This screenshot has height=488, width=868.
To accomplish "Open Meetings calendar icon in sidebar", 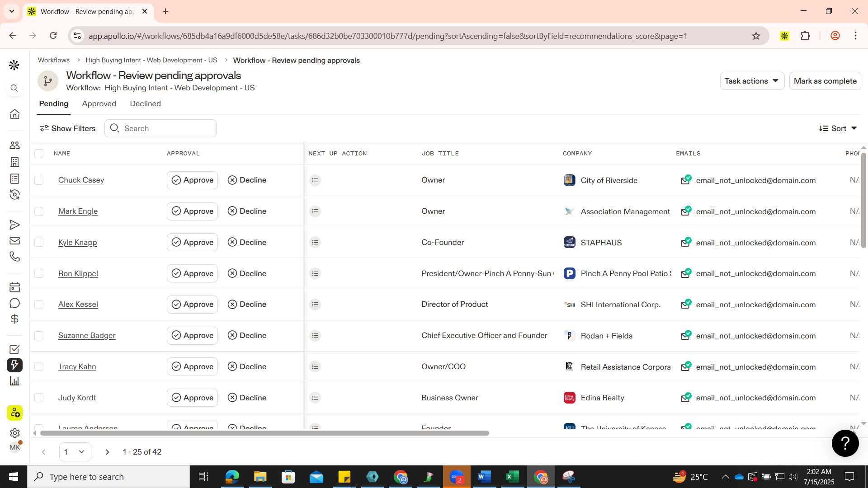I will [x=14, y=287].
